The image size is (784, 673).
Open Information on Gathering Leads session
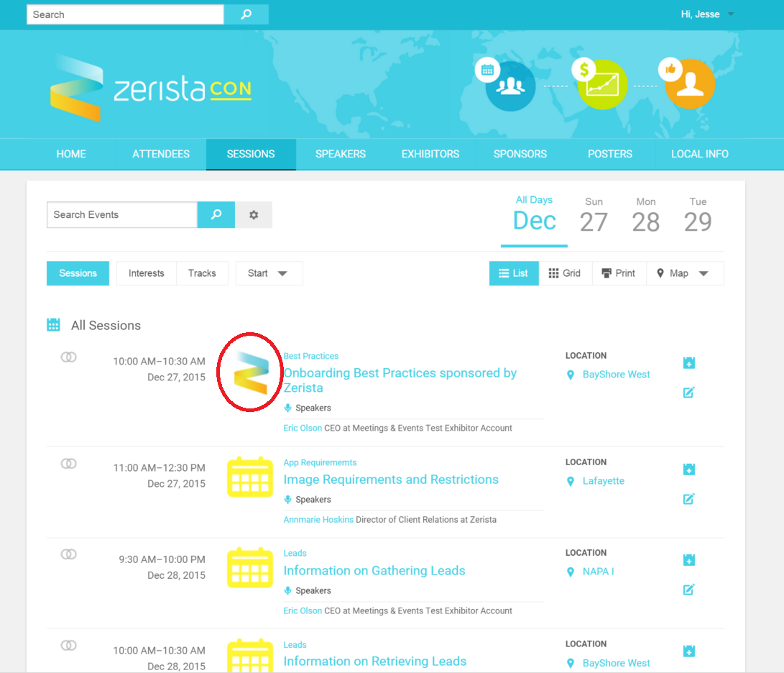click(374, 570)
